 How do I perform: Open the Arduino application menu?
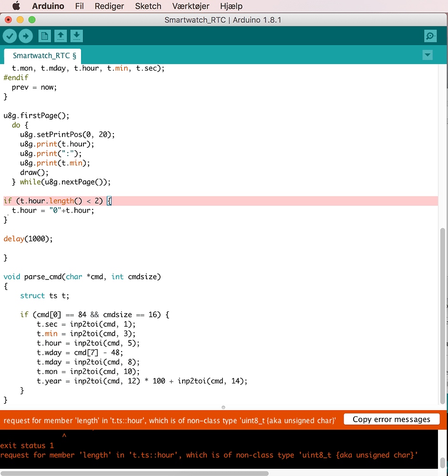pyautogui.click(x=48, y=6)
